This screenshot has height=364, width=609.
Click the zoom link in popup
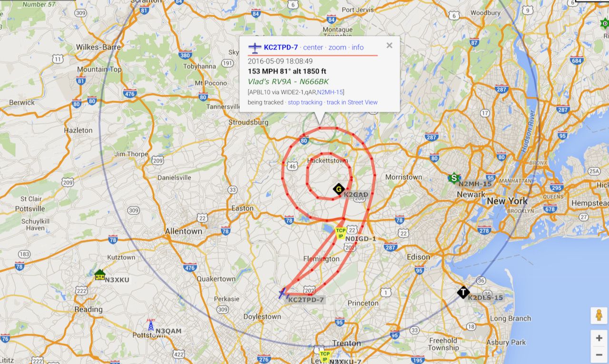pos(337,47)
